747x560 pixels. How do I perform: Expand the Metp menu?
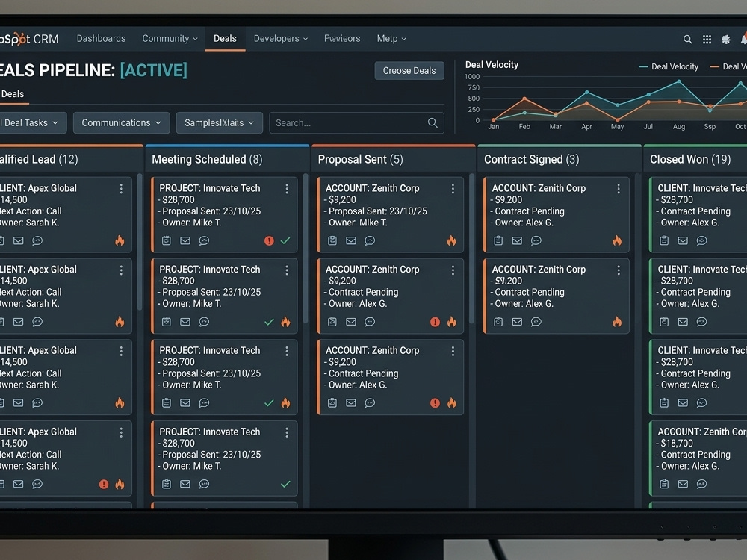(x=391, y=39)
